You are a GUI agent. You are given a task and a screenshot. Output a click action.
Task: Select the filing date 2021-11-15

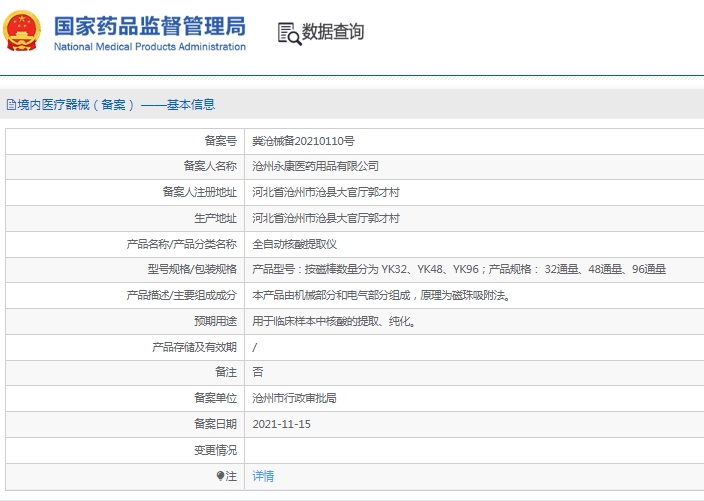[282, 424]
